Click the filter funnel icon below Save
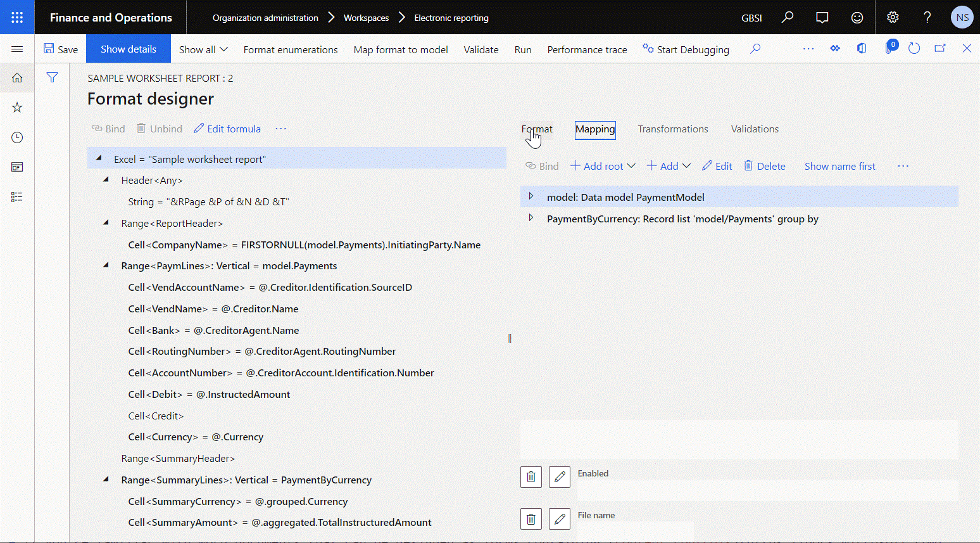Image resolution: width=980 pixels, height=543 pixels. click(53, 77)
